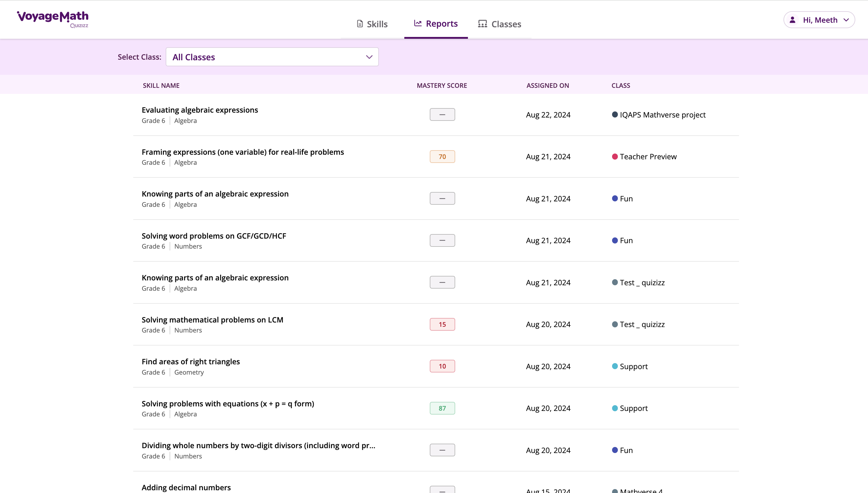Click the Skills document icon
Screen dimensions: 868x493
(x=360, y=24)
